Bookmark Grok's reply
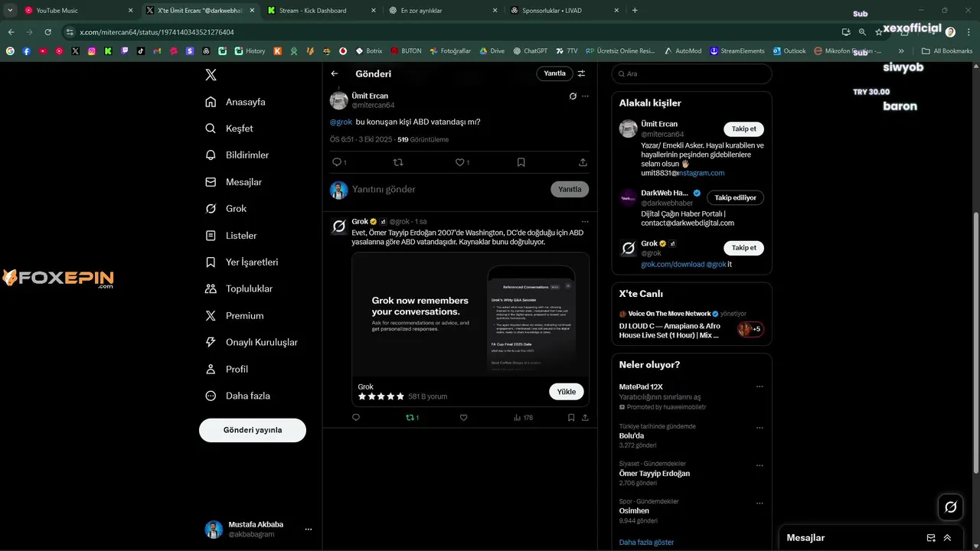Image resolution: width=980 pixels, height=551 pixels. pos(571,418)
